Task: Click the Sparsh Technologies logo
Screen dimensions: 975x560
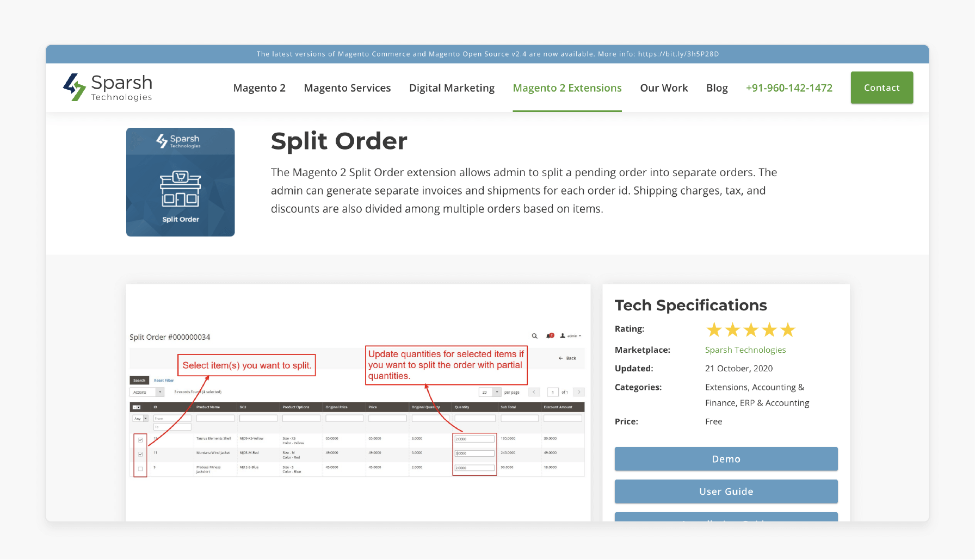Action: pyautogui.click(x=108, y=88)
